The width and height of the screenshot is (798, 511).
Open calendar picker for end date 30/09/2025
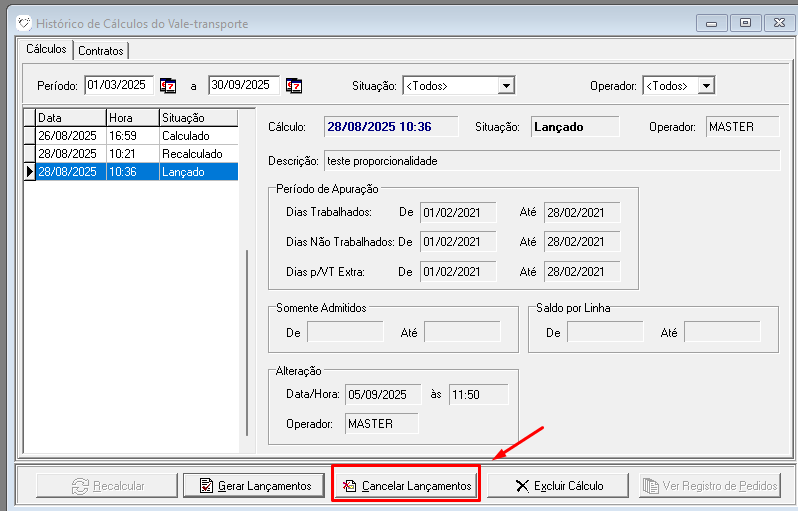tap(294, 86)
